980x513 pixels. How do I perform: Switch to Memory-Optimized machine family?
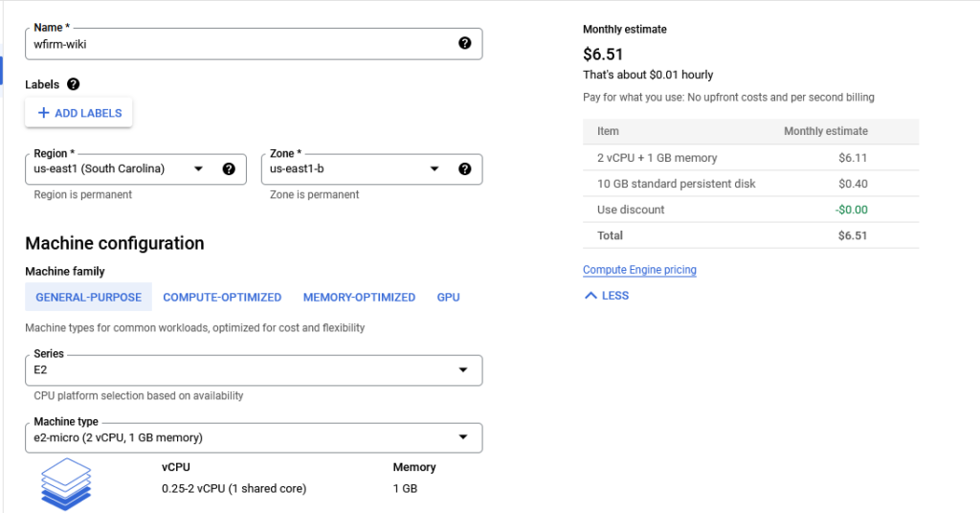[x=360, y=298]
